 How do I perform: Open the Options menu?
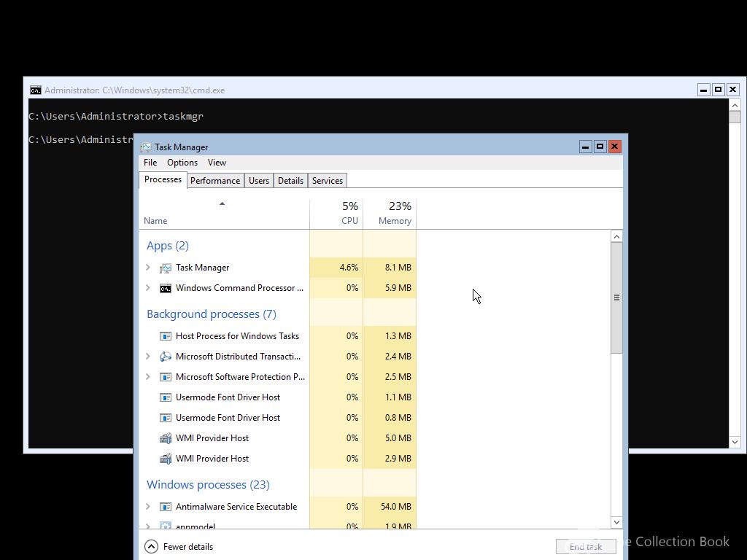point(182,163)
